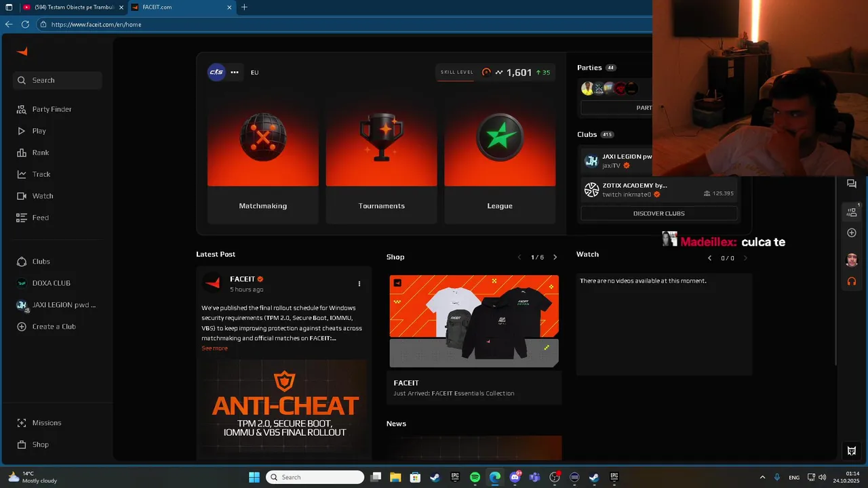Open Party Finder in the sidebar
868x488 pixels.
point(44,109)
